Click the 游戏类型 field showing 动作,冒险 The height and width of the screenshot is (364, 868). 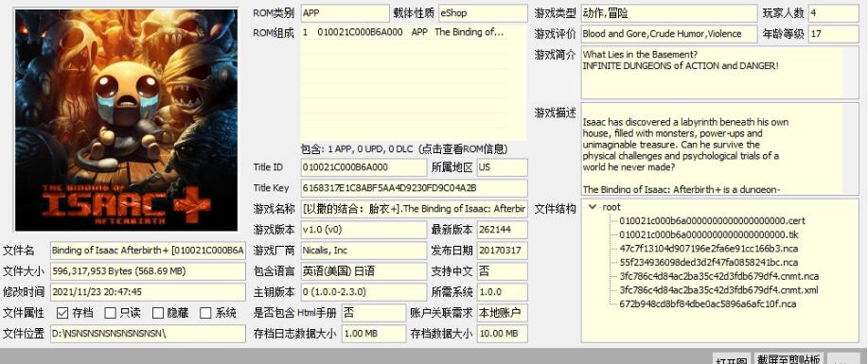point(668,12)
